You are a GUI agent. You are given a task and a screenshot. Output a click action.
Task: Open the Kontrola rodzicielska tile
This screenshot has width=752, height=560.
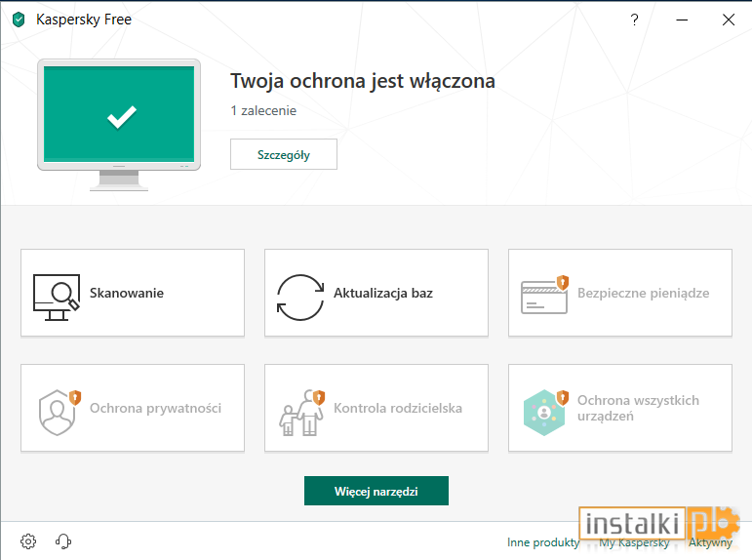click(376, 408)
